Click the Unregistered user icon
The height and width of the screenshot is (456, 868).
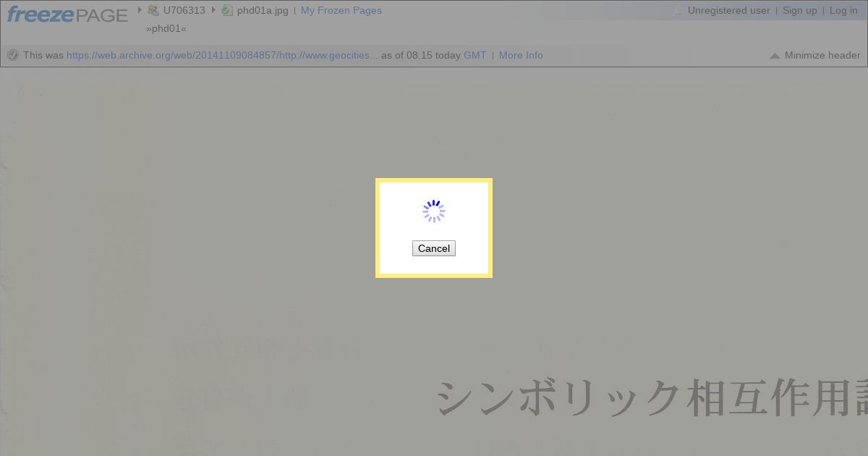click(x=678, y=10)
